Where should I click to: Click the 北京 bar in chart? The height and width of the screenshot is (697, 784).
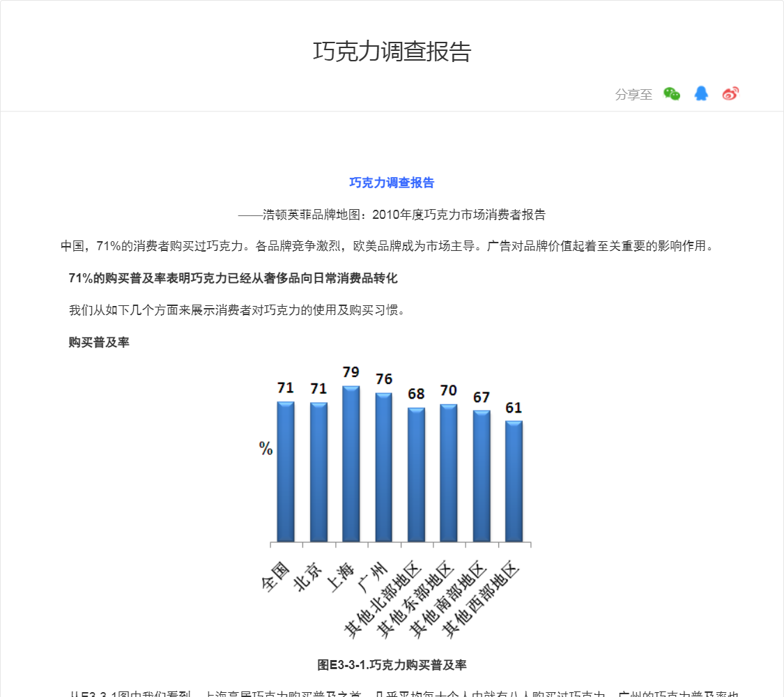(x=318, y=472)
